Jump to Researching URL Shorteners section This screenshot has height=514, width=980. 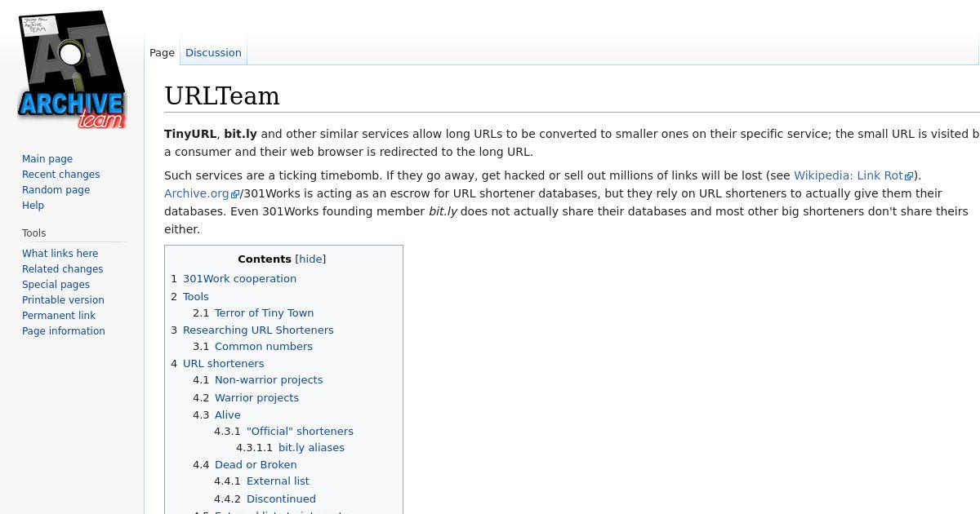click(258, 330)
